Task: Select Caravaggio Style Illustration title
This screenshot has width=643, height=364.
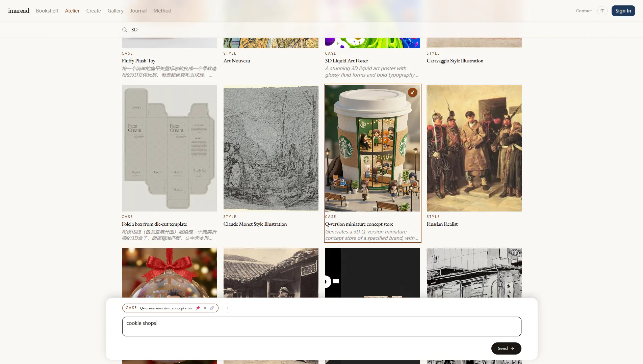Action: click(x=455, y=61)
